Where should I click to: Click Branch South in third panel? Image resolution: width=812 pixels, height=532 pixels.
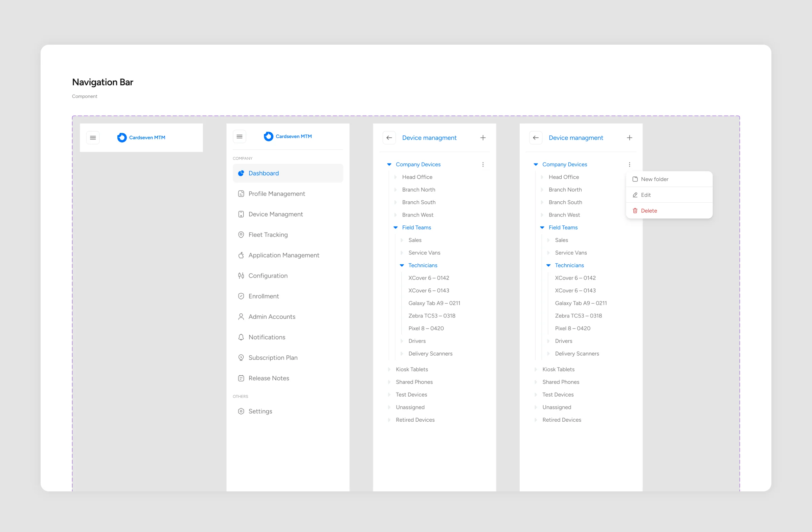coord(419,202)
